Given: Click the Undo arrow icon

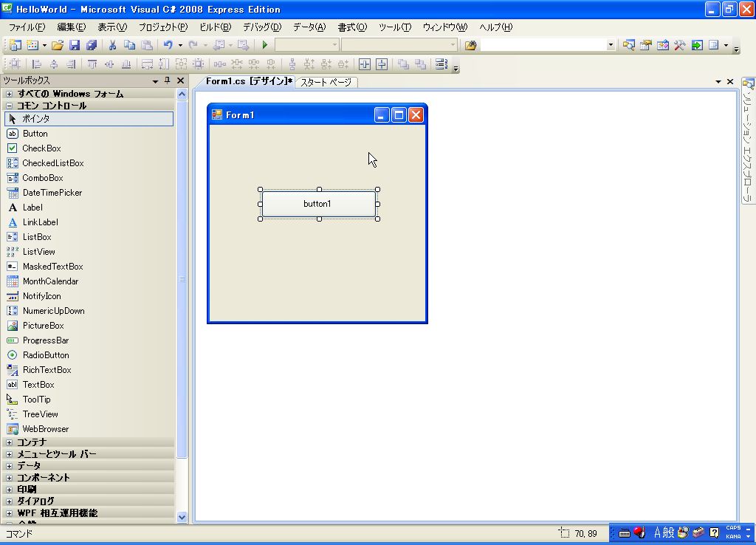Looking at the screenshot, I should [x=168, y=45].
